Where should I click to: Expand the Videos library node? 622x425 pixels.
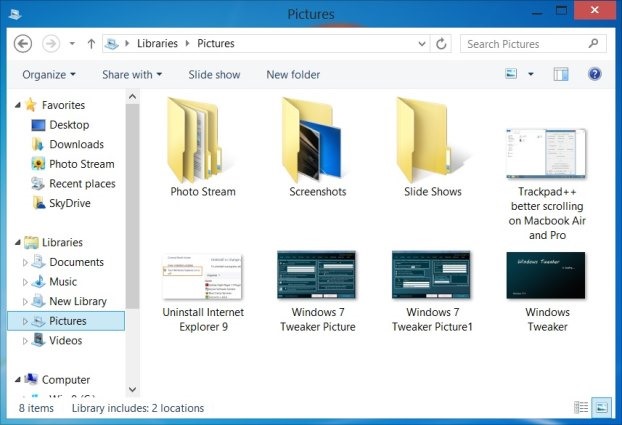click(25, 341)
